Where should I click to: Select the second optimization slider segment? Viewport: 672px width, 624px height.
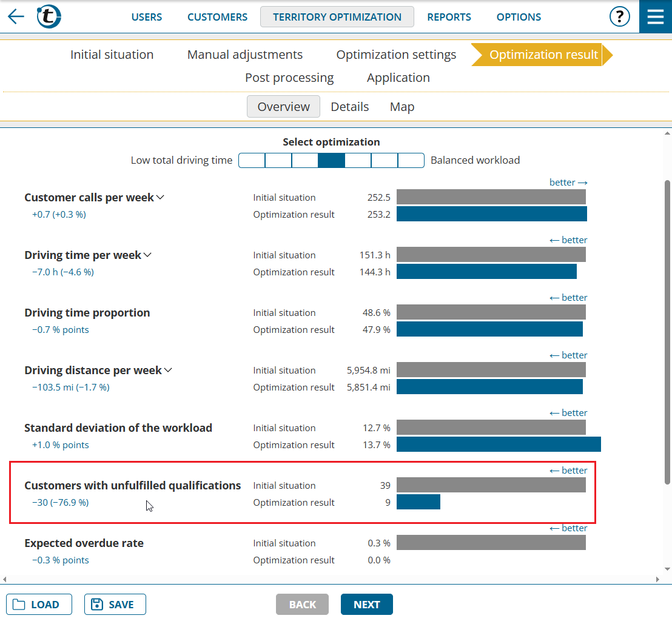pyautogui.click(x=278, y=161)
